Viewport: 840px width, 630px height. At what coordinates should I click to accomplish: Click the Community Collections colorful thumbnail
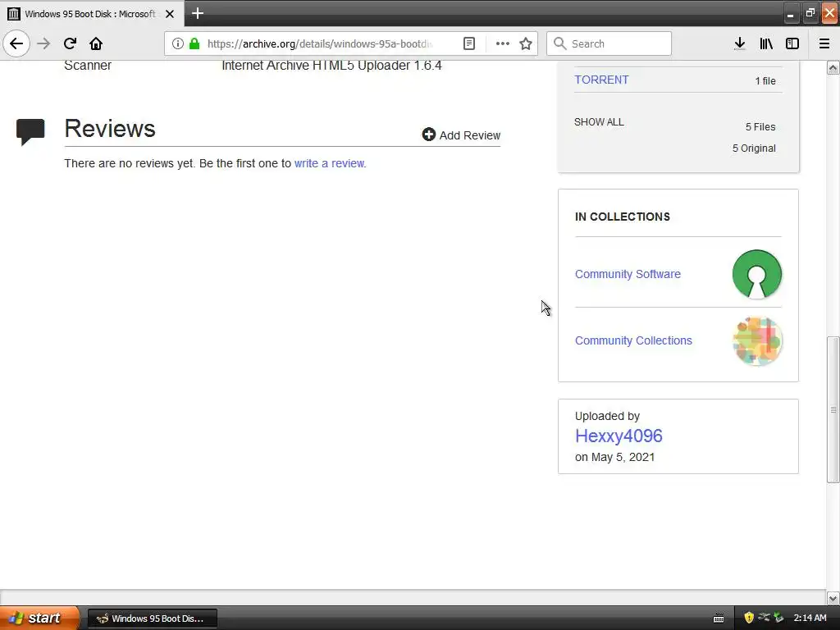point(757,340)
